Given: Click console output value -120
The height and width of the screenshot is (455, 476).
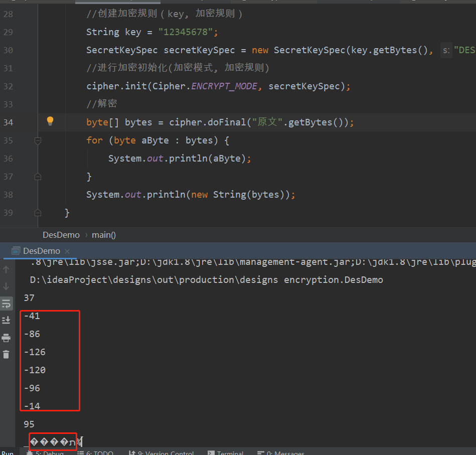Looking at the screenshot, I should (35, 370).
